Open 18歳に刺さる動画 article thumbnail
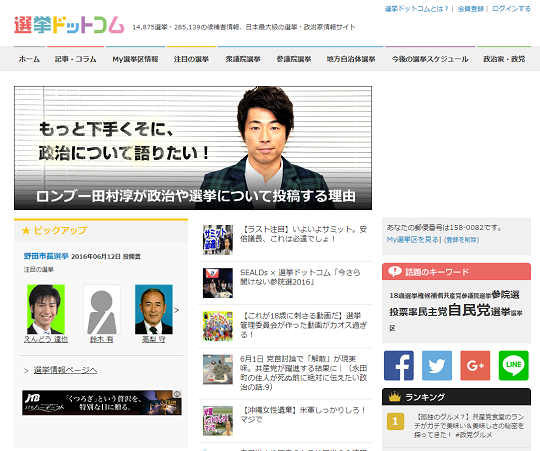540x451 pixels. pyautogui.click(x=218, y=326)
